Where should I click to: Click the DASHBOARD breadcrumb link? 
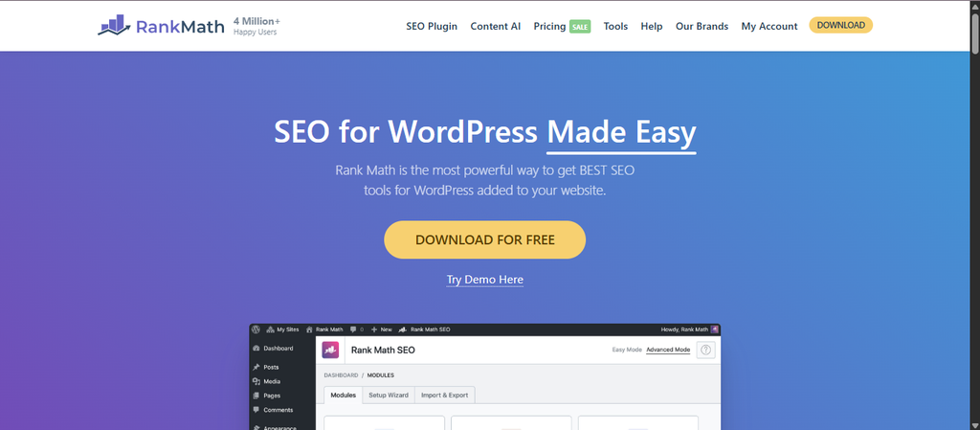342,375
